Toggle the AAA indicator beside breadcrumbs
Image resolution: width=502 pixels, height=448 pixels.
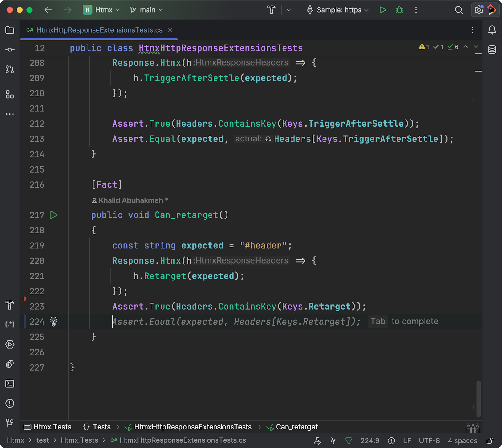473,428
